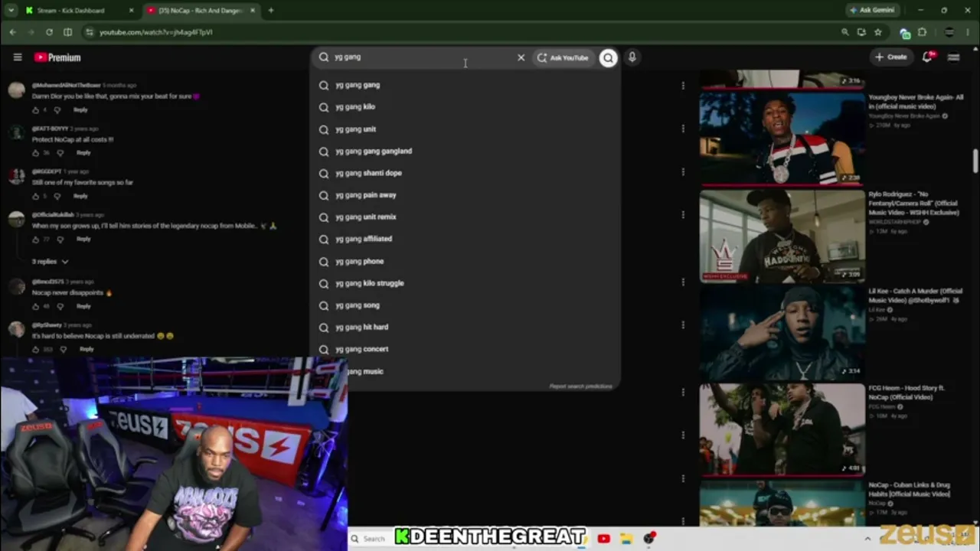980x551 pixels.
Task: Dislike the "Damn Dior" comment
Action: [57, 110]
